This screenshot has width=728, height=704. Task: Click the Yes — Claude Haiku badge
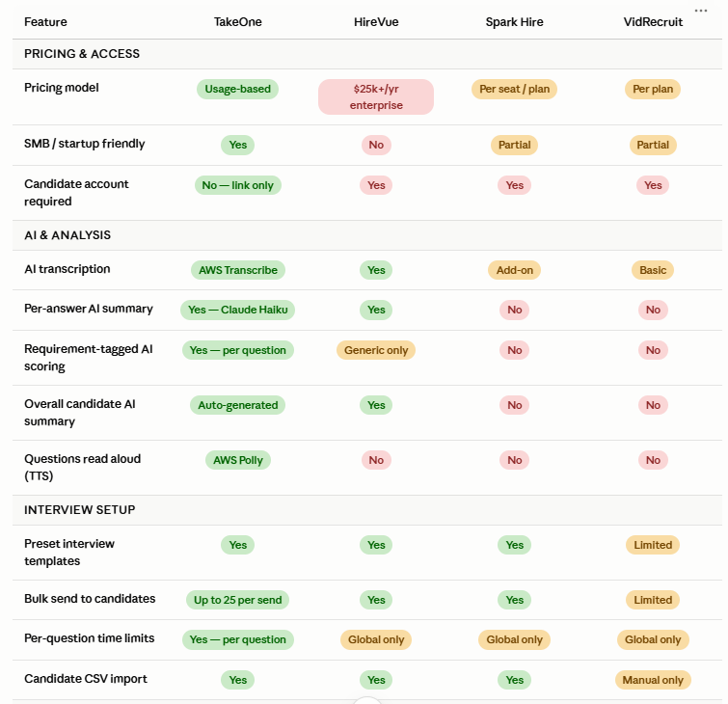[238, 310]
